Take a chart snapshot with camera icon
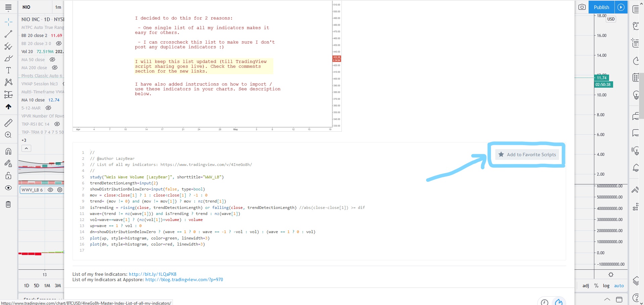 coord(582,7)
